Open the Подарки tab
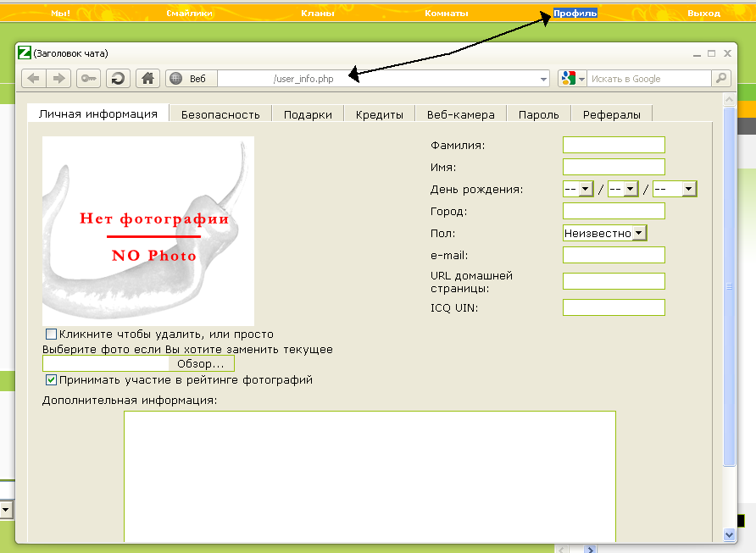The width and height of the screenshot is (756, 553). point(308,114)
